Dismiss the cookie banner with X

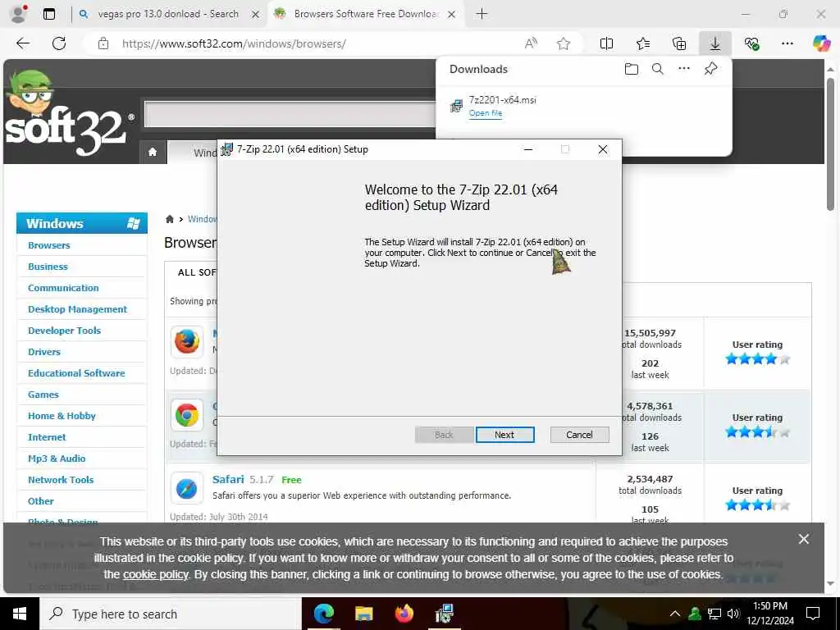pyautogui.click(x=804, y=539)
